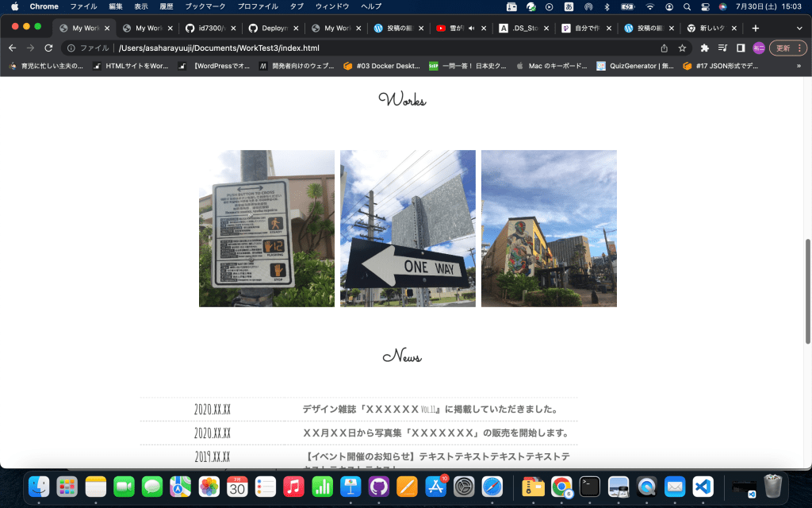Click the ONE WAY sign photo
Screen dimensions: 812x508
tap(408, 229)
